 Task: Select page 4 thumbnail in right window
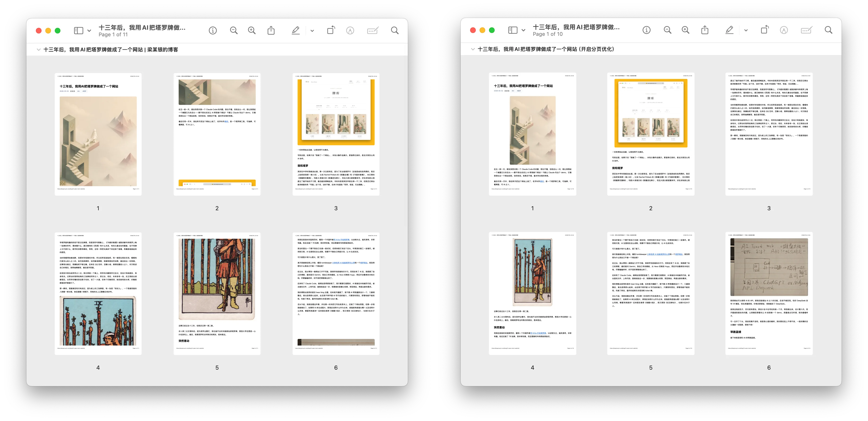coord(532,293)
